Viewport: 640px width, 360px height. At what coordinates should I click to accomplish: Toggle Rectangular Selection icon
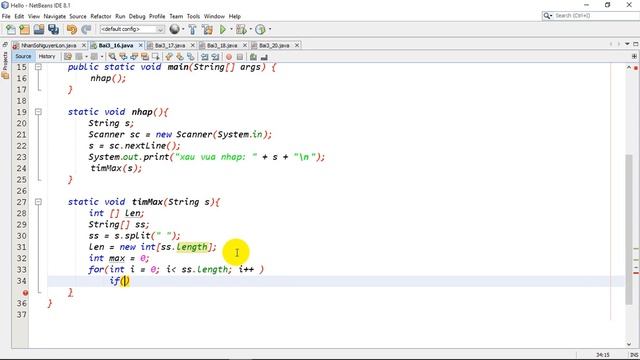click(x=156, y=56)
